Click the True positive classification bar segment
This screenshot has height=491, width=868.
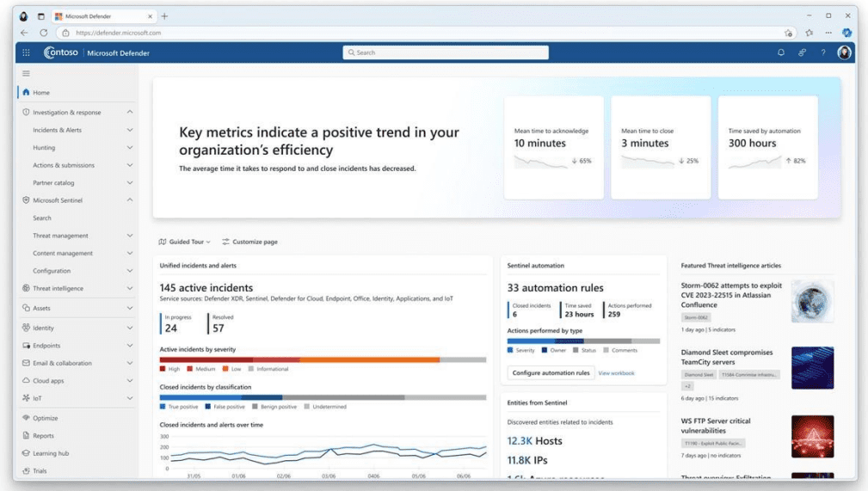[200, 397]
